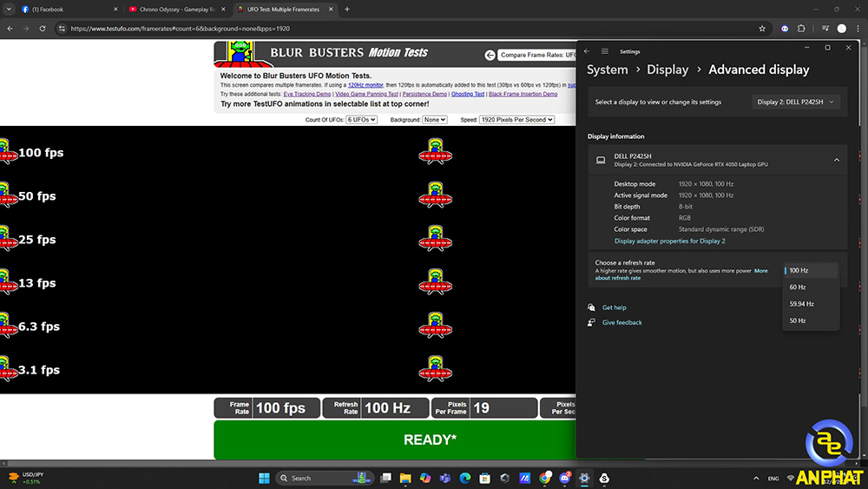View site information icon in address bar
This screenshot has width=868, height=489.
pos(62,29)
